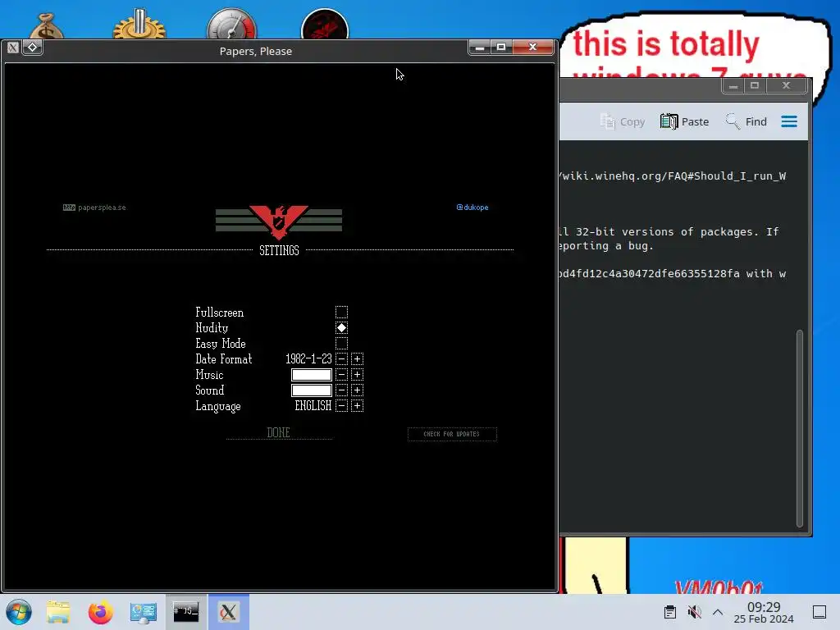The width and height of the screenshot is (840, 630).
Task: Open clipboard tray icon
Action: pyautogui.click(x=669, y=612)
